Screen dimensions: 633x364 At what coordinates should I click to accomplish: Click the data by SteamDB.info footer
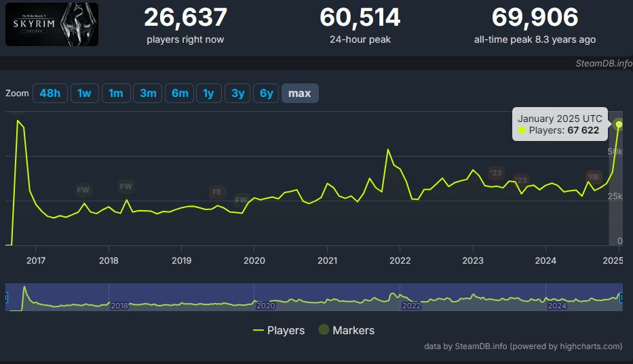coord(523,346)
